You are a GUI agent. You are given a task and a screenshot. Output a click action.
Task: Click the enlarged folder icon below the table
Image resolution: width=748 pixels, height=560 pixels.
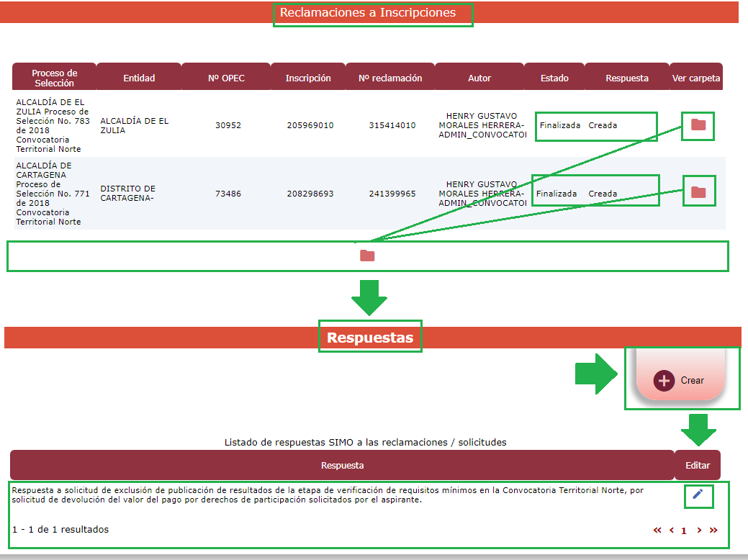point(367,256)
